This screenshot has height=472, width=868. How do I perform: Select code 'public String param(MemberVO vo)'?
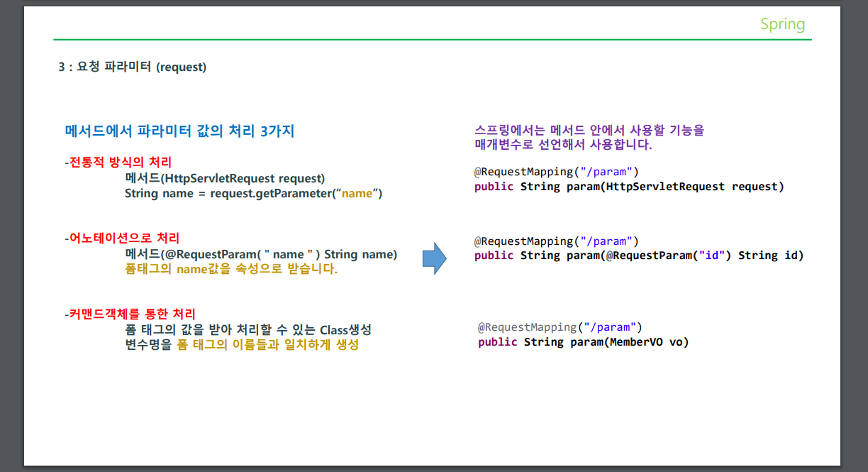tap(584, 342)
